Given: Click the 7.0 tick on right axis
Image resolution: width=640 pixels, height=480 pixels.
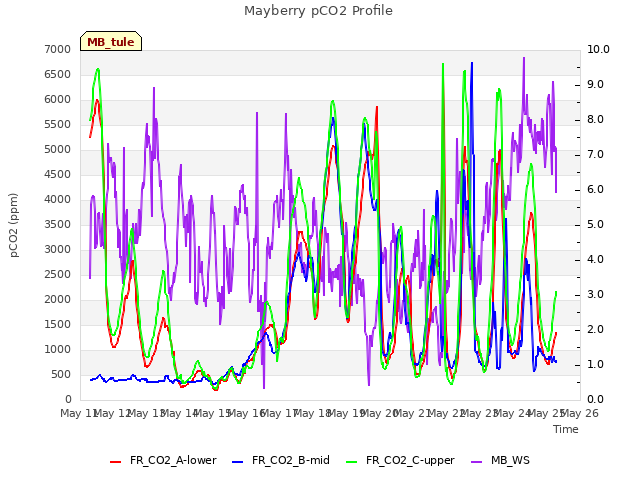Looking at the screenshot, I should [x=595, y=155].
